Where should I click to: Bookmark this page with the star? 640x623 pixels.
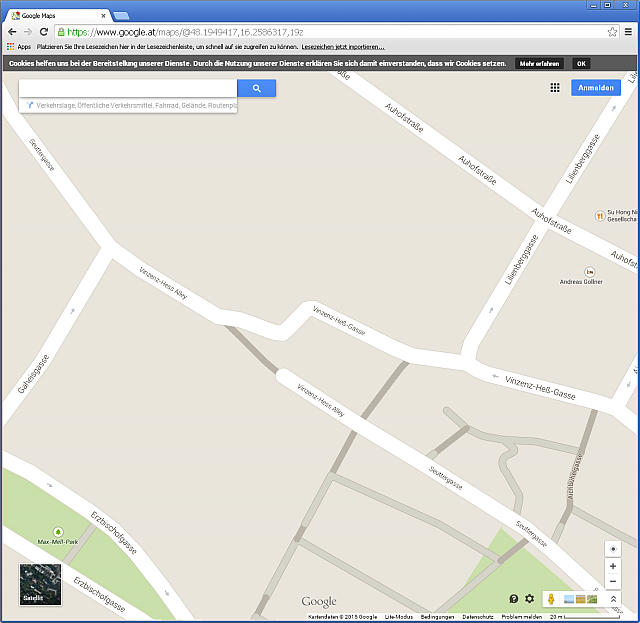tap(612, 32)
